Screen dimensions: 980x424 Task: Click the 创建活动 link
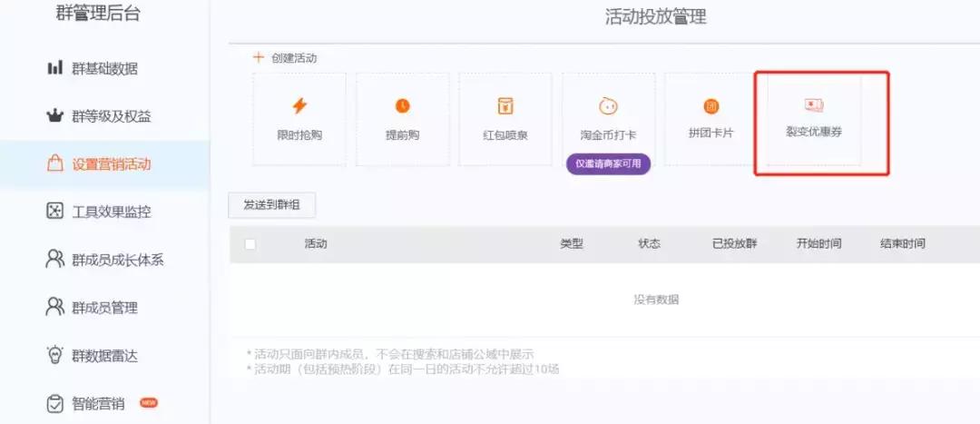294,58
